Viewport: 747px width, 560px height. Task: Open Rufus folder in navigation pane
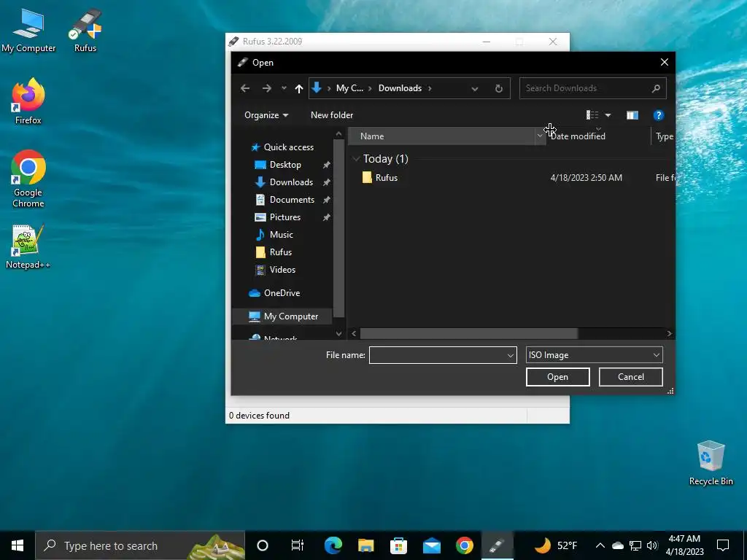pos(280,252)
